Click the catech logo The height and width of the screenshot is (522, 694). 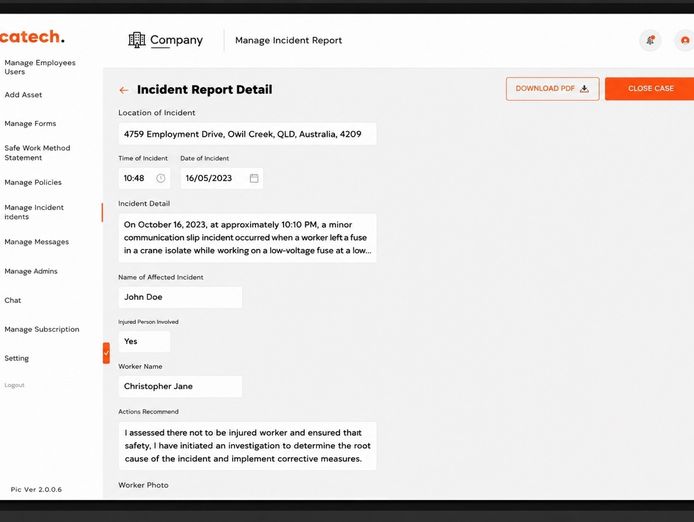[x=32, y=37]
